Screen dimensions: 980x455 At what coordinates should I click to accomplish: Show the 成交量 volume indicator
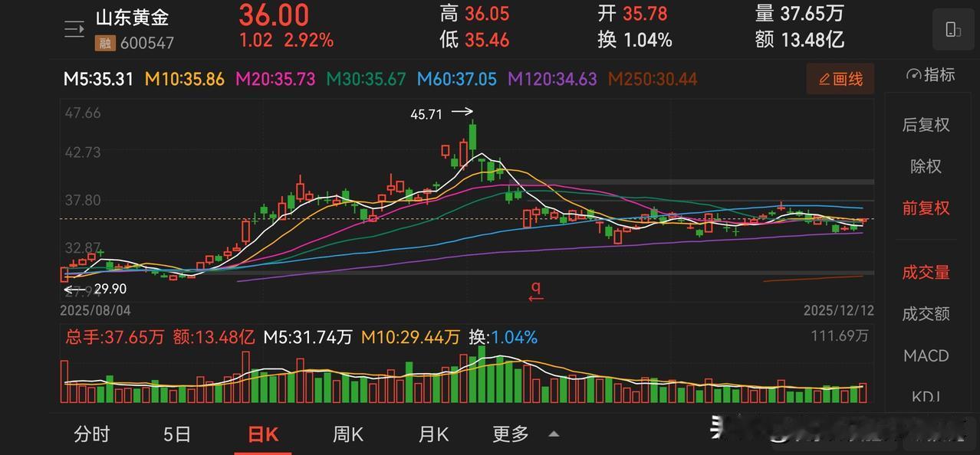(926, 272)
